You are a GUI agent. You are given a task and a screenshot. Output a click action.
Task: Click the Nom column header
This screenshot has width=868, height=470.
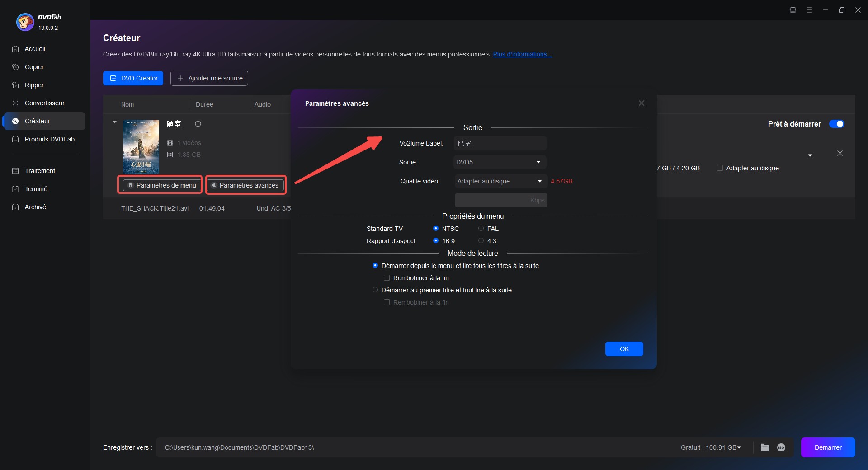pos(127,104)
